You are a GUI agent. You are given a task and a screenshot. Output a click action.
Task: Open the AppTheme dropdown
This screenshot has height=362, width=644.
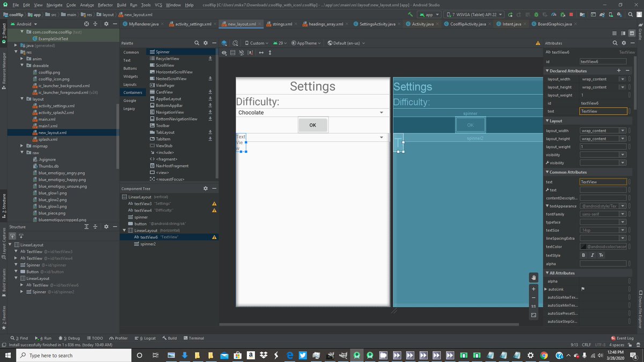306,43
